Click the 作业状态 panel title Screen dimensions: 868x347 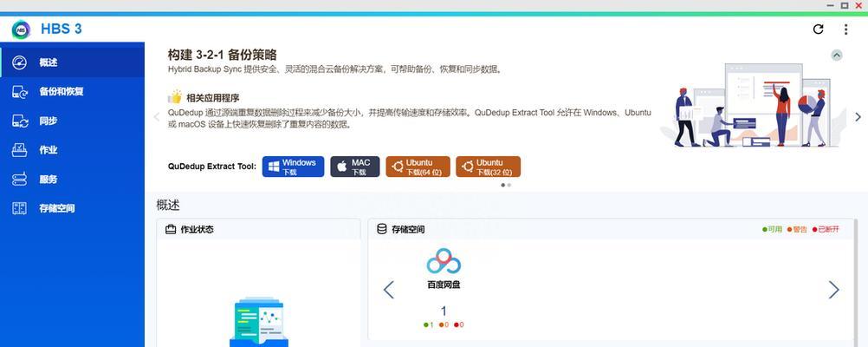click(197, 230)
